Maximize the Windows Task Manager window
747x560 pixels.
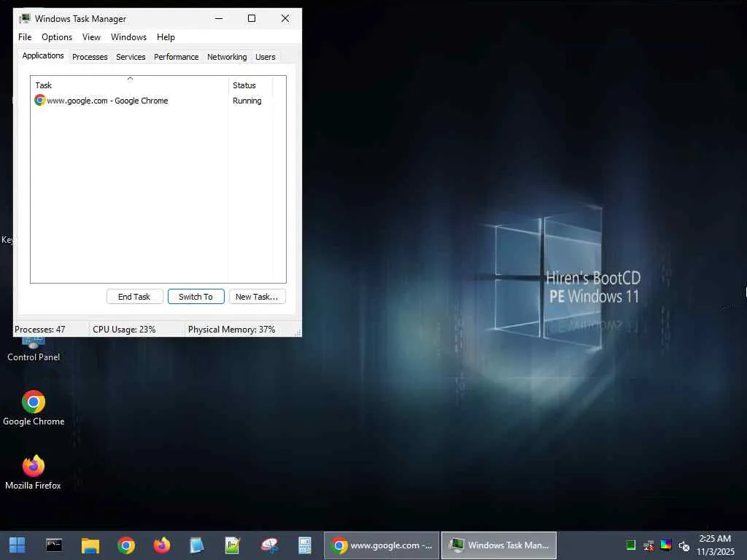pos(252,18)
